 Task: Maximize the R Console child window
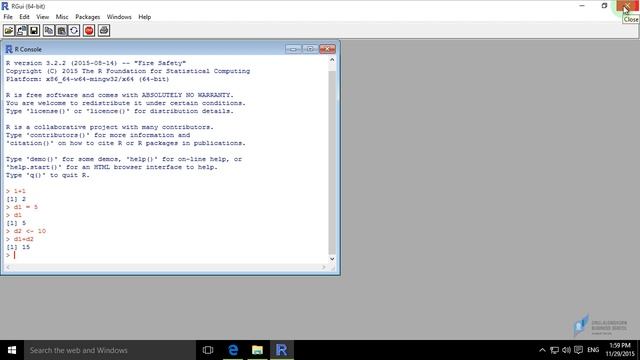point(310,49)
